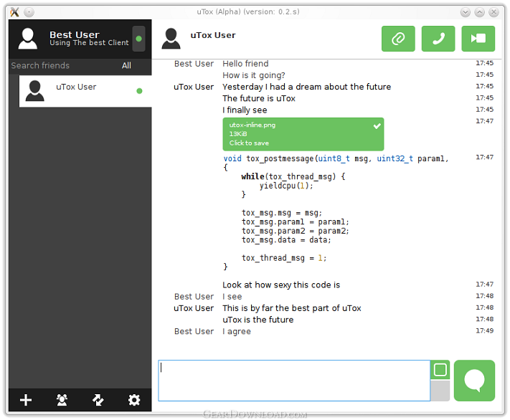Click 'Yesterday I had a dream about the future'
The image size is (510, 420).
pyautogui.click(x=307, y=87)
